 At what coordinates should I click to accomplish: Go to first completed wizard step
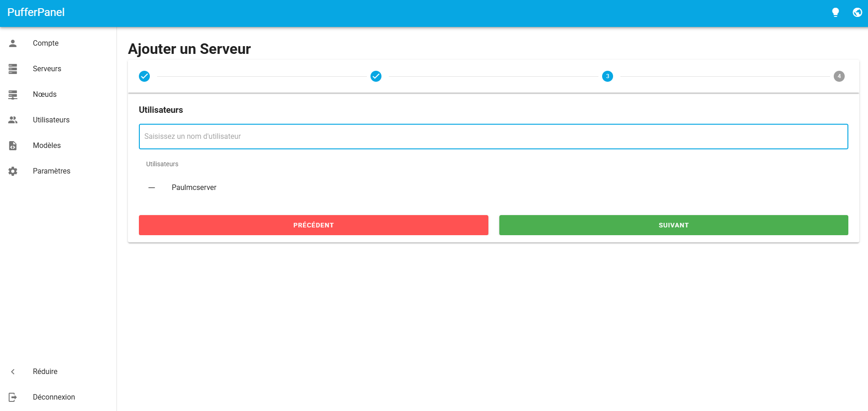tap(144, 76)
